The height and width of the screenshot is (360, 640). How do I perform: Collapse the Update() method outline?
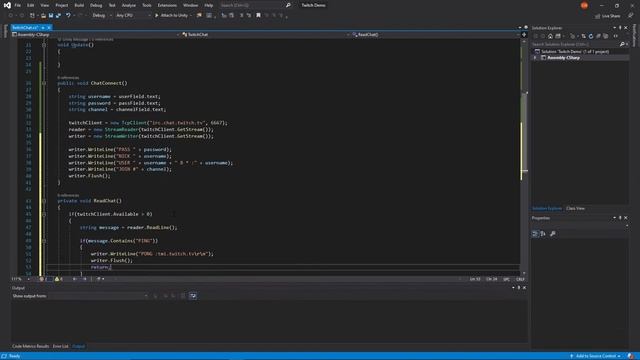tap(44, 45)
